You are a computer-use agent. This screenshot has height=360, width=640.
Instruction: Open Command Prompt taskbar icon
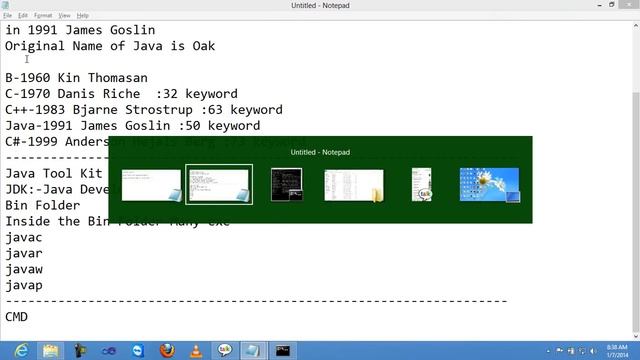pos(282,351)
